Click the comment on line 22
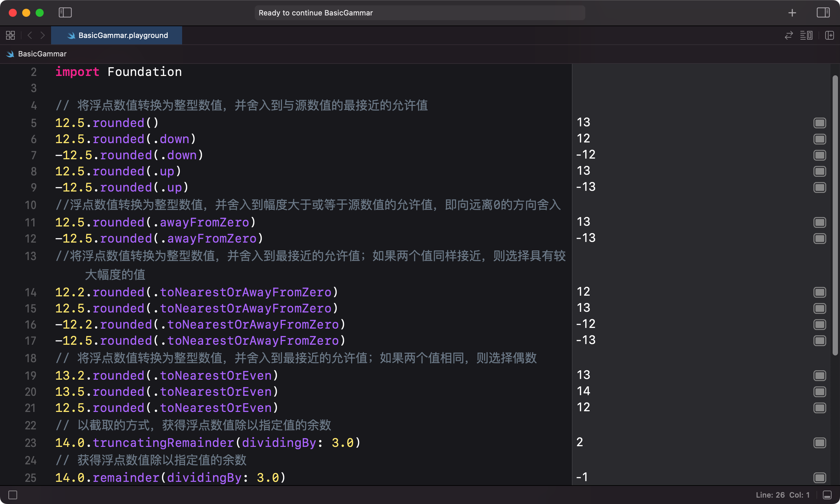 pos(193,425)
